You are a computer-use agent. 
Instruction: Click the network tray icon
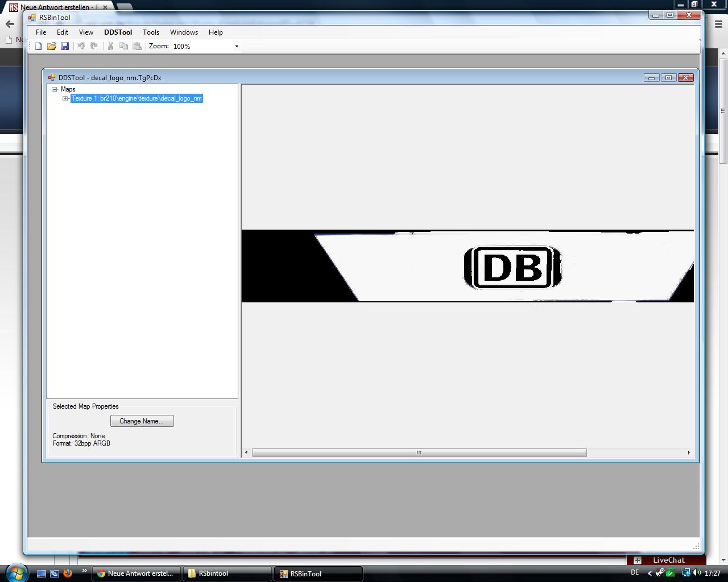pyautogui.click(x=686, y=573)
